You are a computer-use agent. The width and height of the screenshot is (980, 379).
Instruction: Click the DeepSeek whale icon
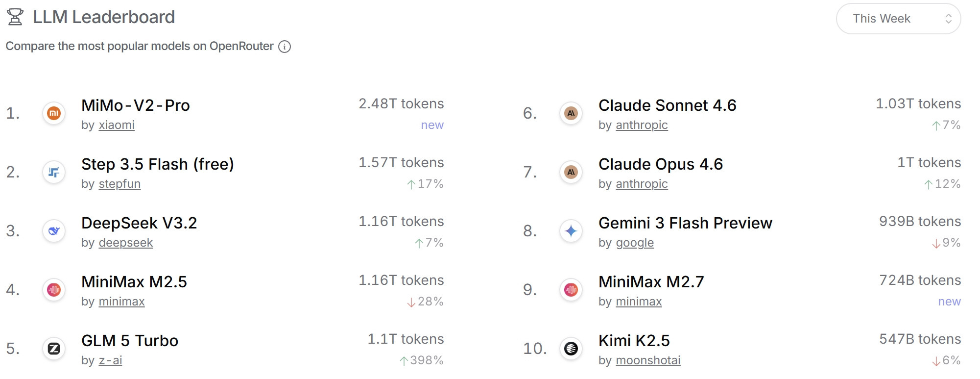(x=54, y=231)
